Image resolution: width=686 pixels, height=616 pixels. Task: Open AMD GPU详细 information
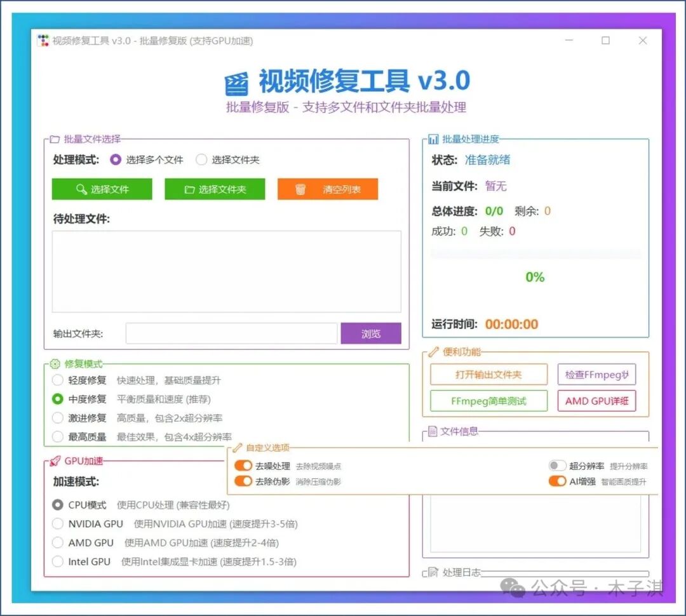[x=596, y=401]
